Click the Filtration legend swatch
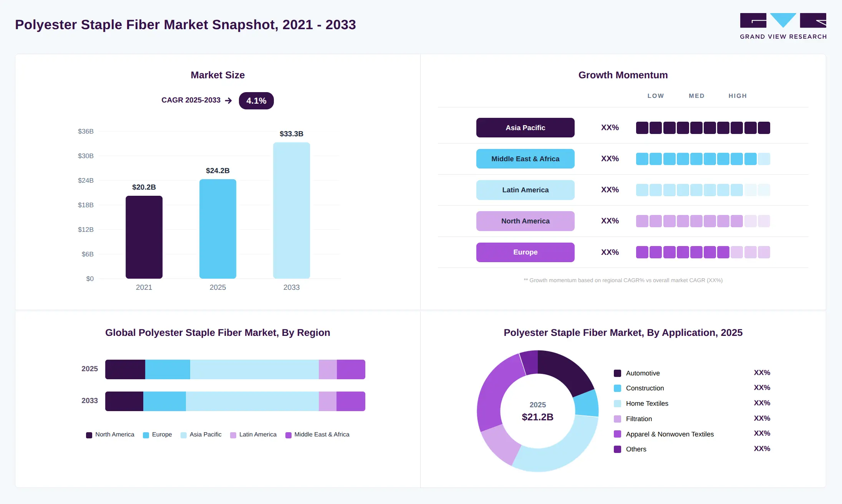 tap(618, 419)
